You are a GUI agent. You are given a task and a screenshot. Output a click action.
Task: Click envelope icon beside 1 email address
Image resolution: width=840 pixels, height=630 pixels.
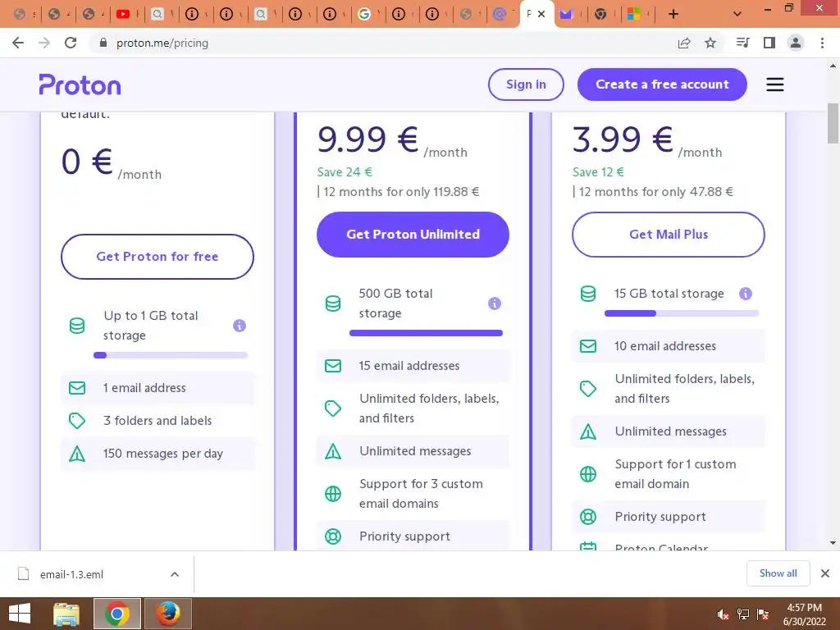(x=77, y=388)
